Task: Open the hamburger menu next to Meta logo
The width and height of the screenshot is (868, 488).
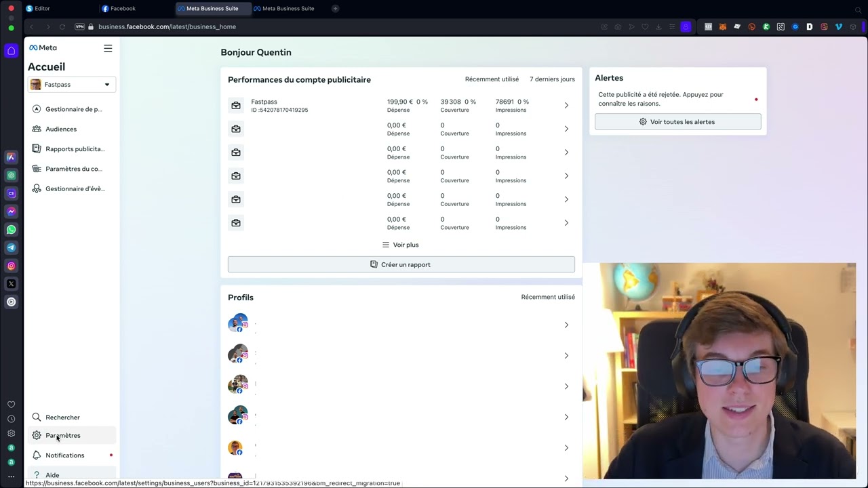Action: (x=108, y=48)
